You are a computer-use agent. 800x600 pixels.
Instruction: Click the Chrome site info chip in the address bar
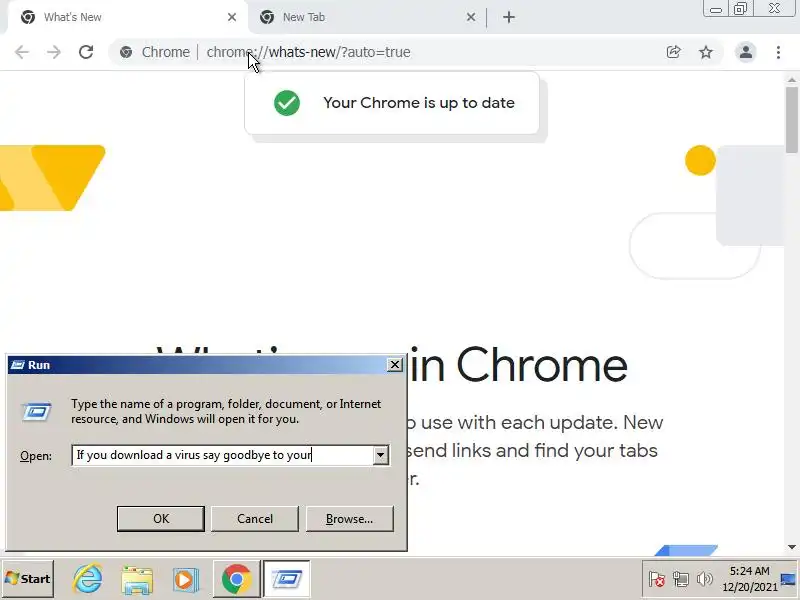pos(155,52)
